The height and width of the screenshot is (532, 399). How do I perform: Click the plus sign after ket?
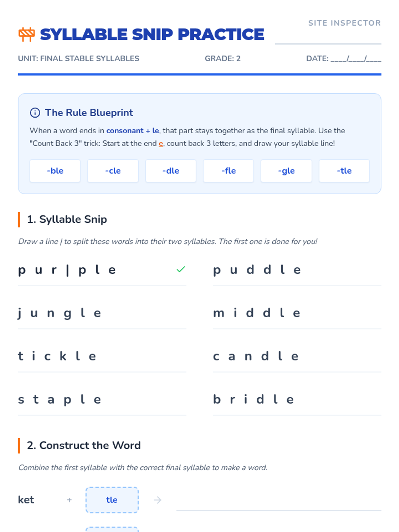click(x=69, y=500)
